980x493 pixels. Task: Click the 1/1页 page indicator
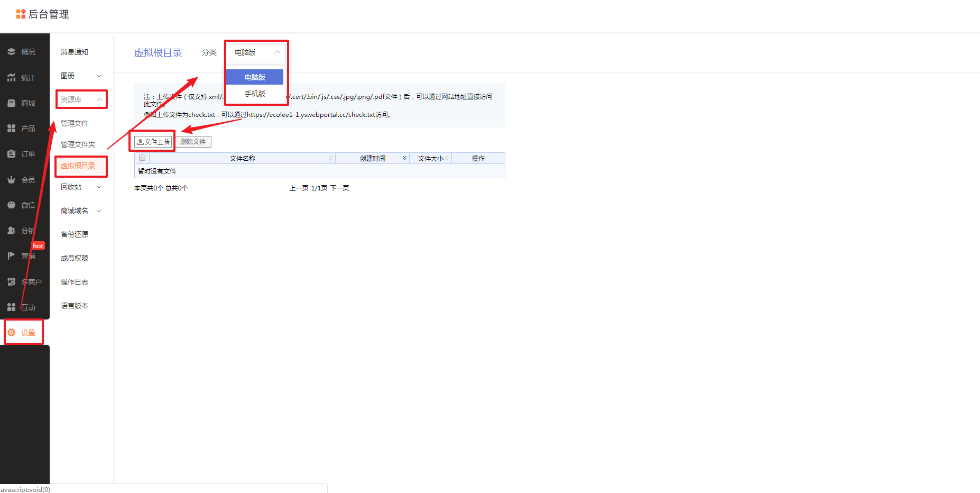pyautogui.click(x=319, y=188)
